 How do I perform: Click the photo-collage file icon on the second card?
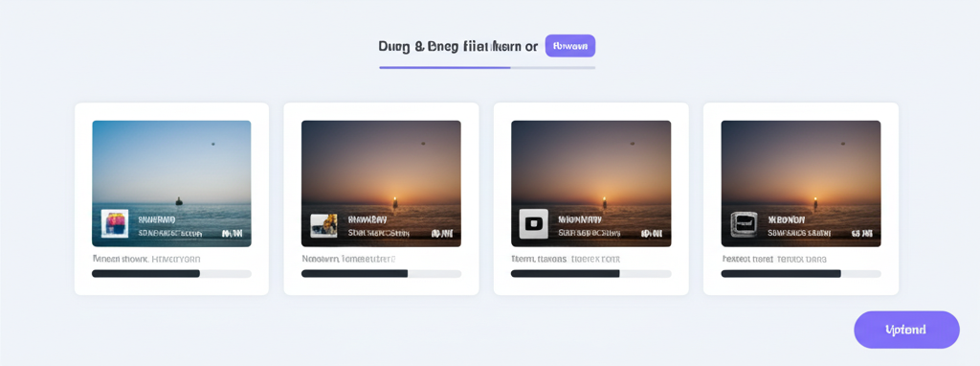pos(323,226)
